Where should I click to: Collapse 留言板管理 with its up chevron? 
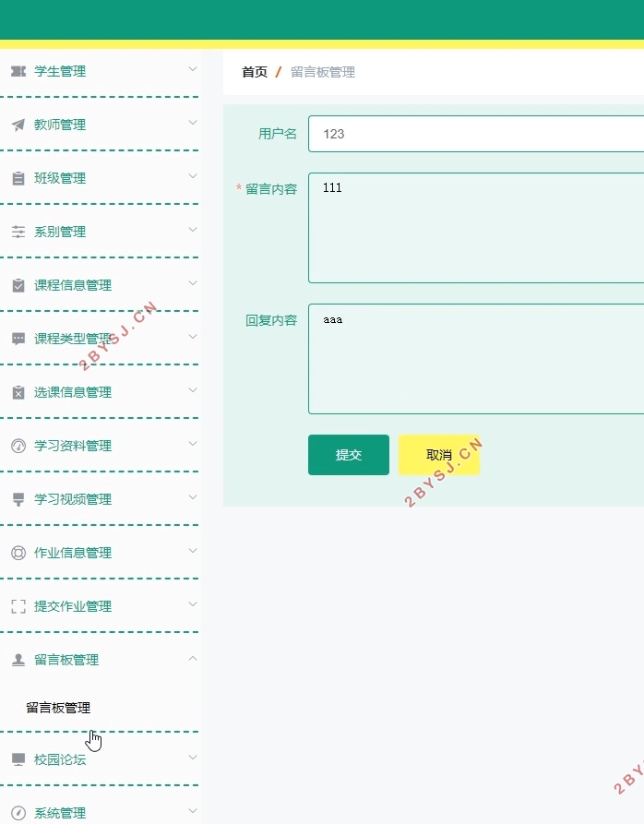coord(193,658)
